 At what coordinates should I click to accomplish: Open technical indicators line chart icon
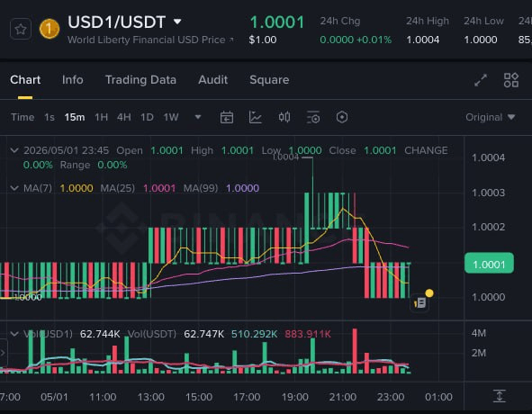click(x=255, y=117)
